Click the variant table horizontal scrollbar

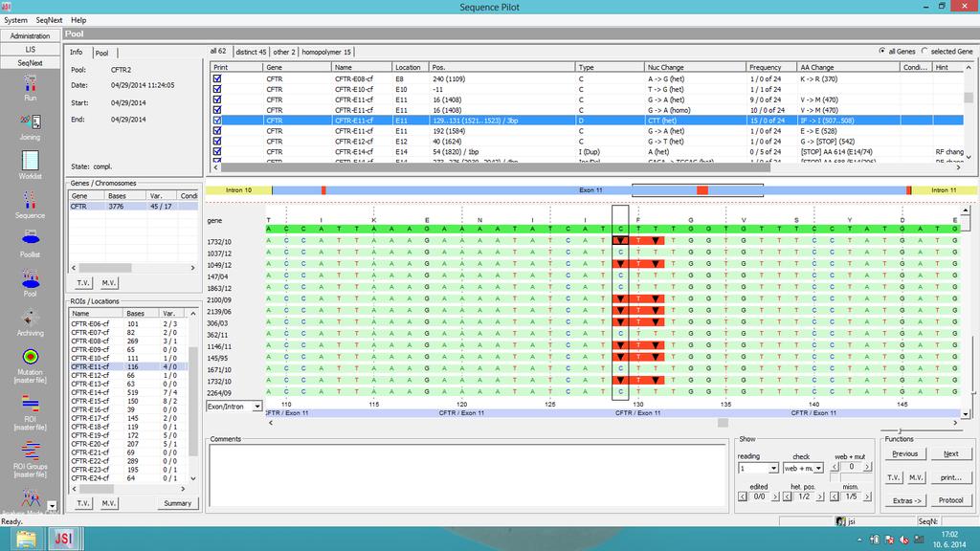(x=496, y=167)
